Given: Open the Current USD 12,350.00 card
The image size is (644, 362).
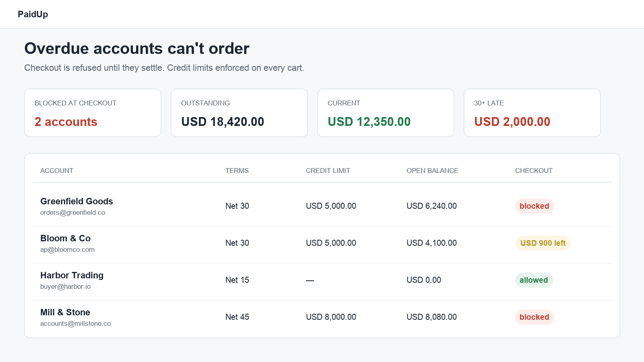Looking at the screenshot, I should click(386, 113).
